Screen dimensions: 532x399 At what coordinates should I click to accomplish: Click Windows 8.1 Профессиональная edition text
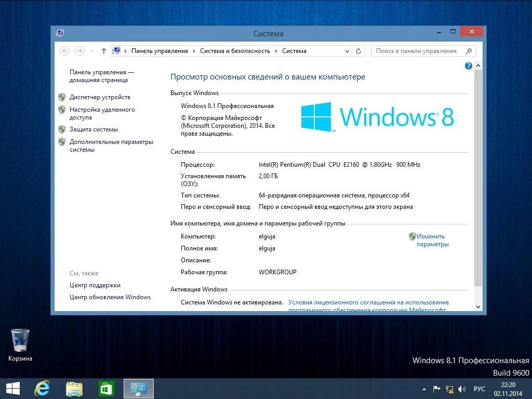point(227,106)
